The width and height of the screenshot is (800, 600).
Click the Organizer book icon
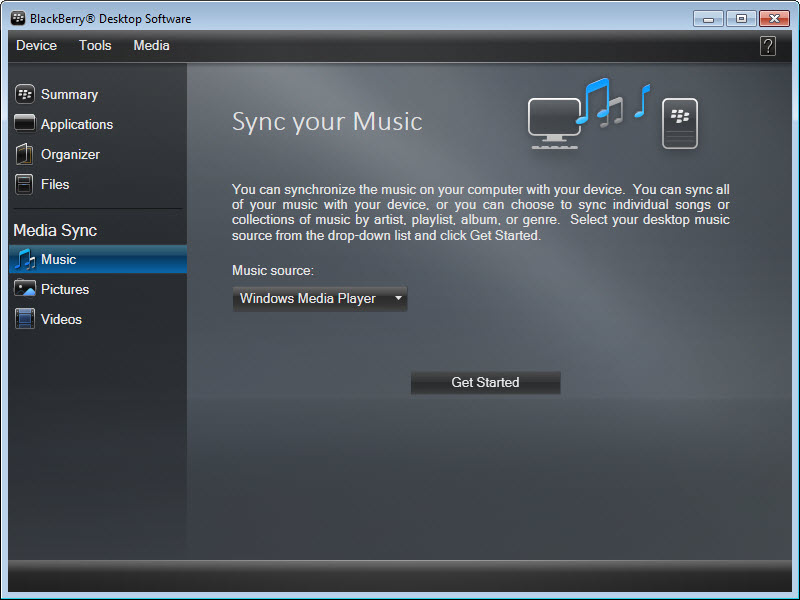(24, 154)
